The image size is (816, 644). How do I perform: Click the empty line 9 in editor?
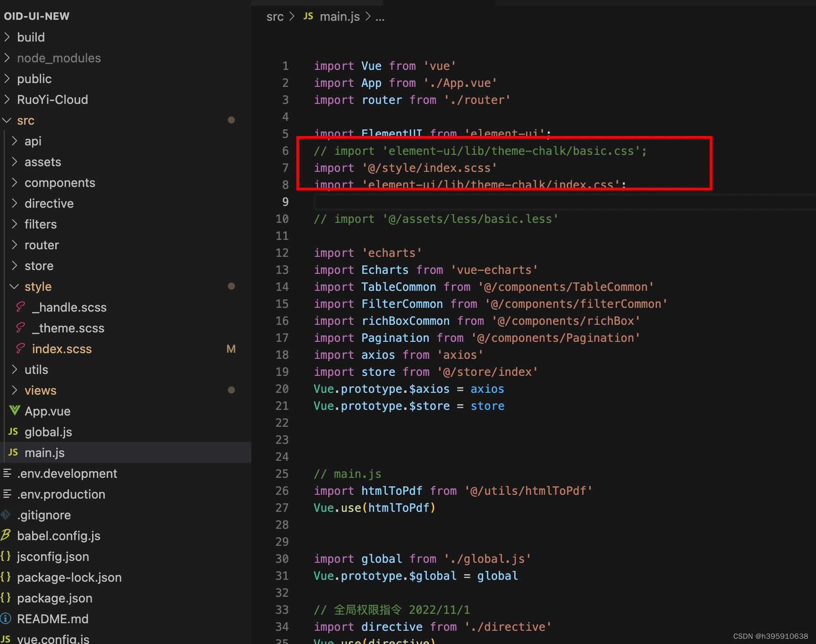[x=564, y=202]
